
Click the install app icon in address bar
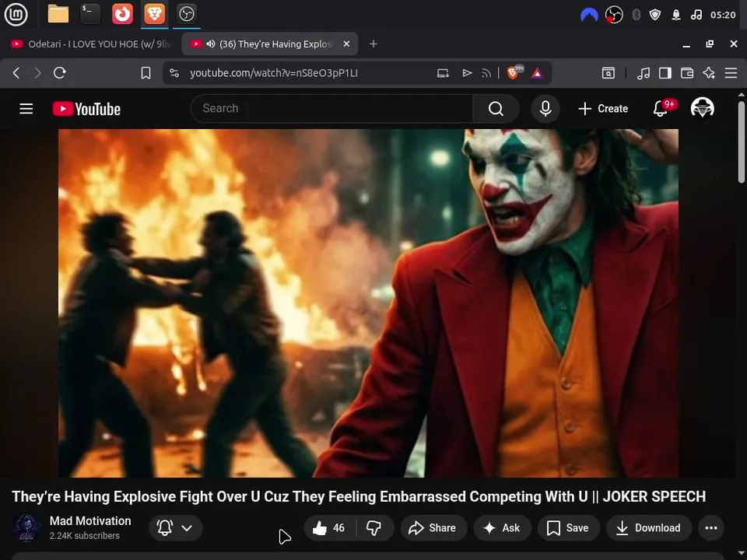(x=443, y=73)
